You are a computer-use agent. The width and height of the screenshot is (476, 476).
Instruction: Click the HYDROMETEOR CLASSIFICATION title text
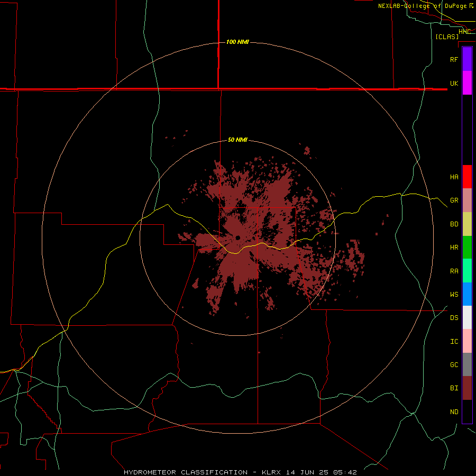pos(186,472)
